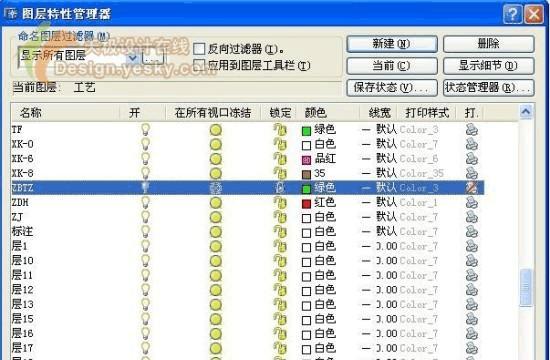The height and width of the screenshot is (360, 550).
Task: Select layer name 层17 in the list
Action: (x=23, y=348)
